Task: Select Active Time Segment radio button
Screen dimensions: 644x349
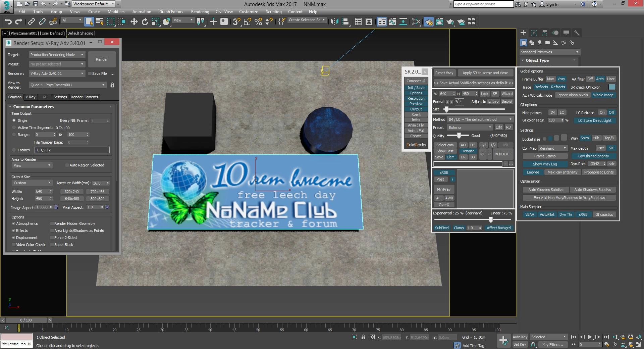Action: [14, 128]
